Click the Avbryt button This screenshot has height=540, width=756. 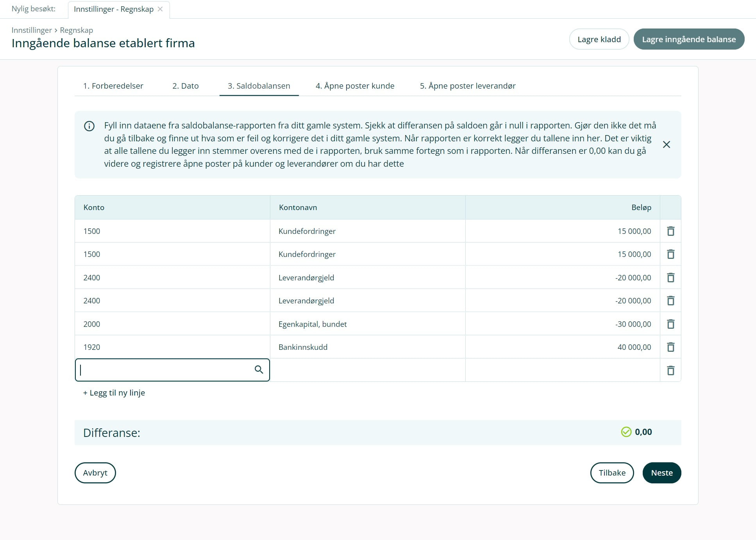coord(95,473)
